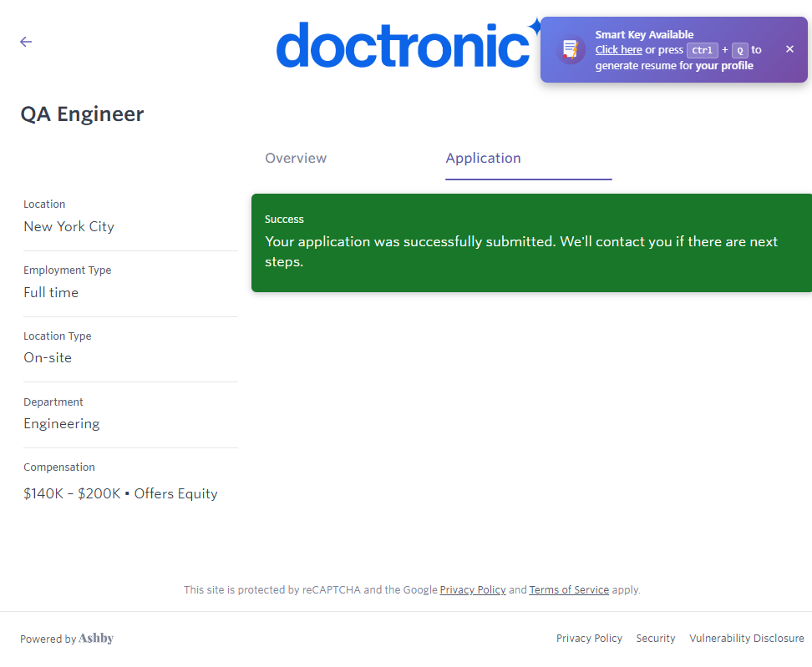The image size is (812, 667).
Task: Click the QA Engineer job title
Action: point(82,114)
